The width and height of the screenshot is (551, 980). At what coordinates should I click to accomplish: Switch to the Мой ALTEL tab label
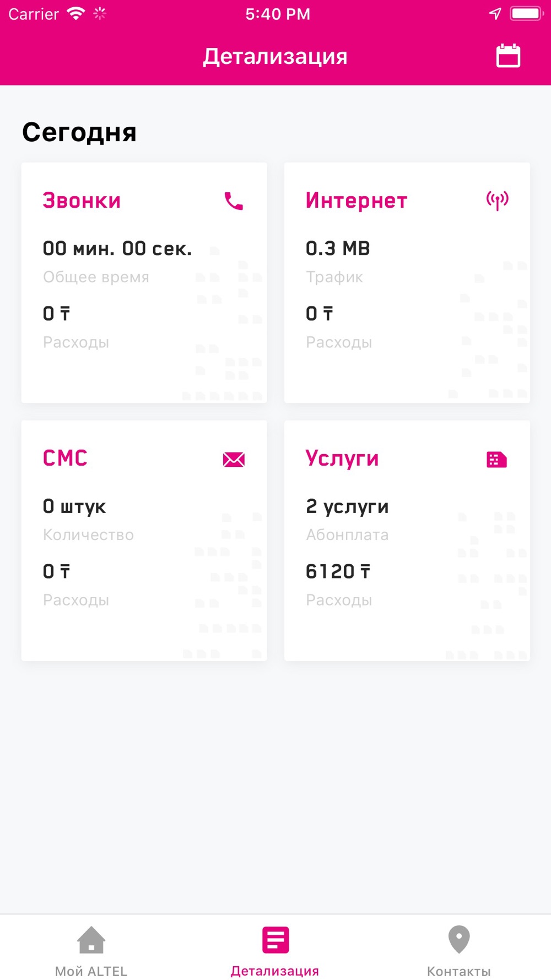click(x=91, y=971)
